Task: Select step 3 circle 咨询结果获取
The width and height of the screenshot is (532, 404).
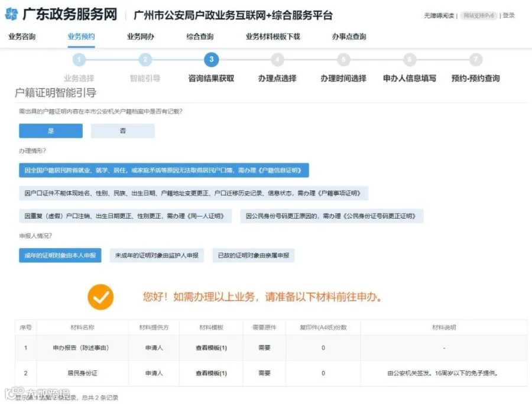Action: pos(212,60)
